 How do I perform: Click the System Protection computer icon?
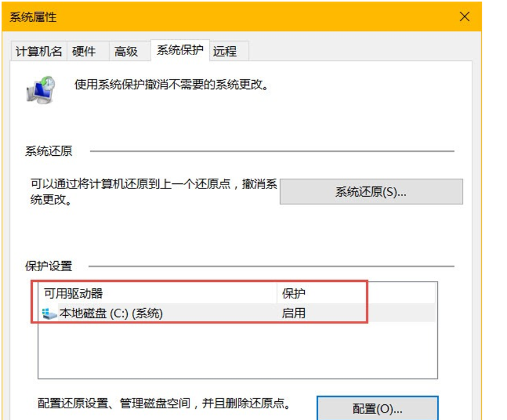(x=40, y=89)
